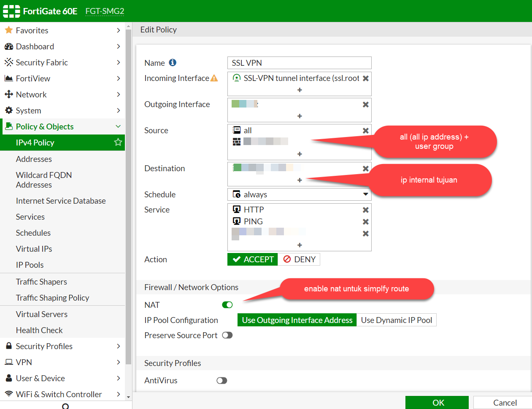Screen dimensions: 532x409
Task: Expand the Security Profiles chevron
Action: point(118,346)
